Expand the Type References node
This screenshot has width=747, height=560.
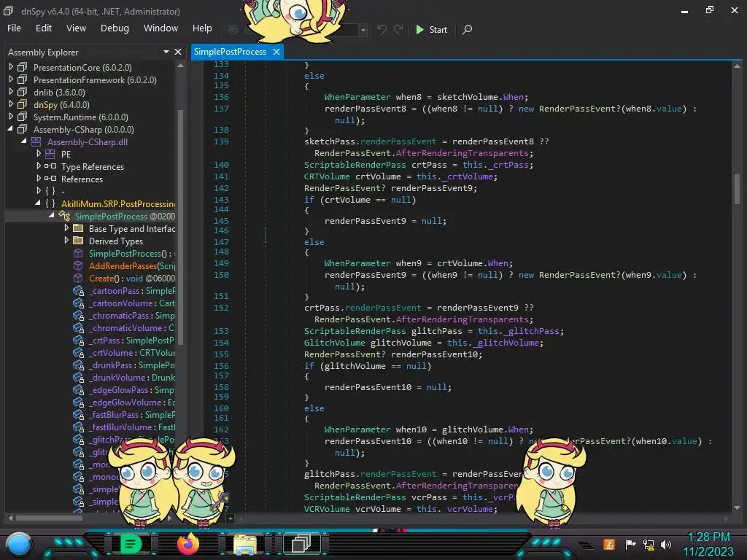coord(39,166)
